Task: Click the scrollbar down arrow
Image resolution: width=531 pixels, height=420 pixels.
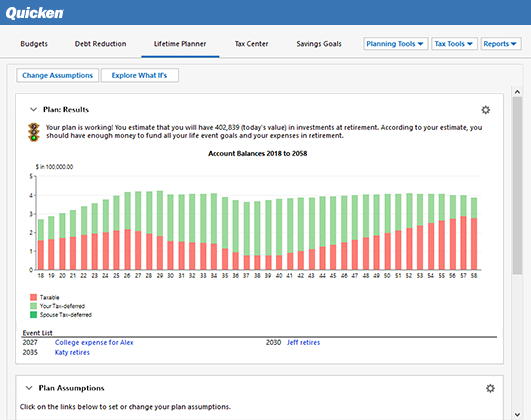Action: point(517,414)
